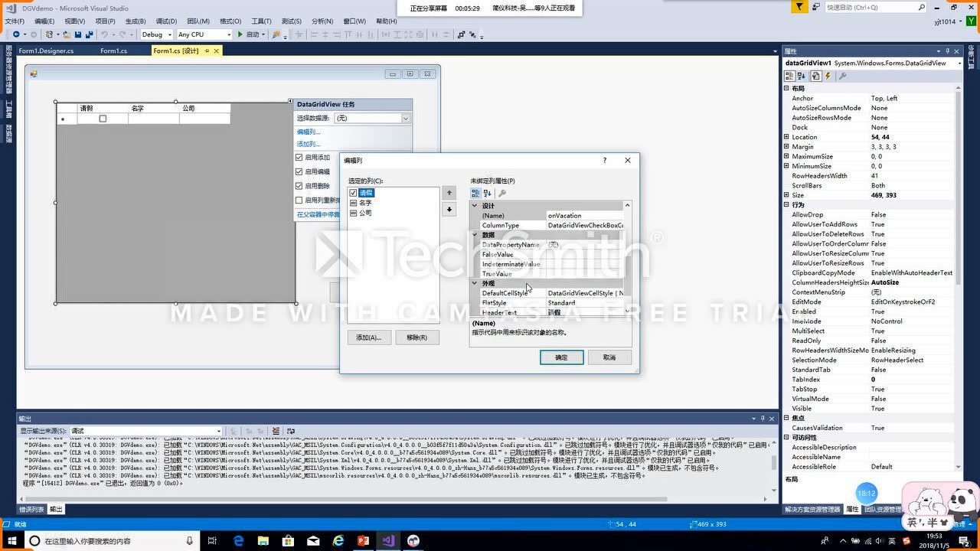Move selected column down with arrow button
This screenshot has height=551, width=980.
click(449, 209)
